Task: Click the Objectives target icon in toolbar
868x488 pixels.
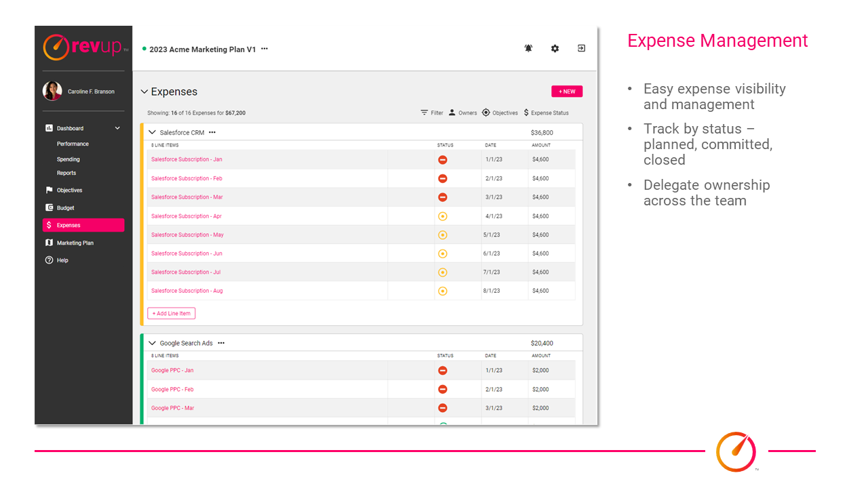Action: point(486,113)
